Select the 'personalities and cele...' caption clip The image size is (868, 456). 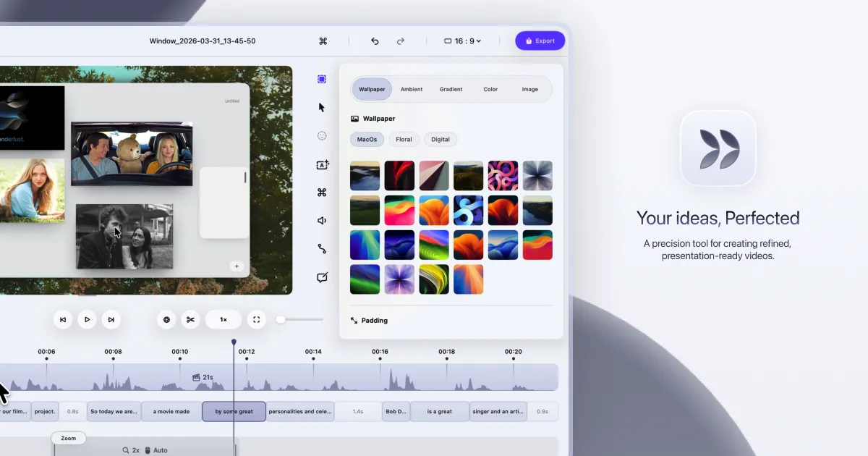point(301,411)
